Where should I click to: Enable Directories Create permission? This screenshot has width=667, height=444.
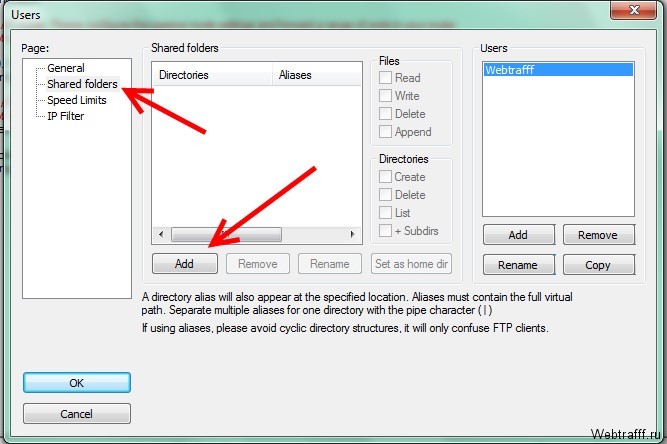tap(385, 176)
